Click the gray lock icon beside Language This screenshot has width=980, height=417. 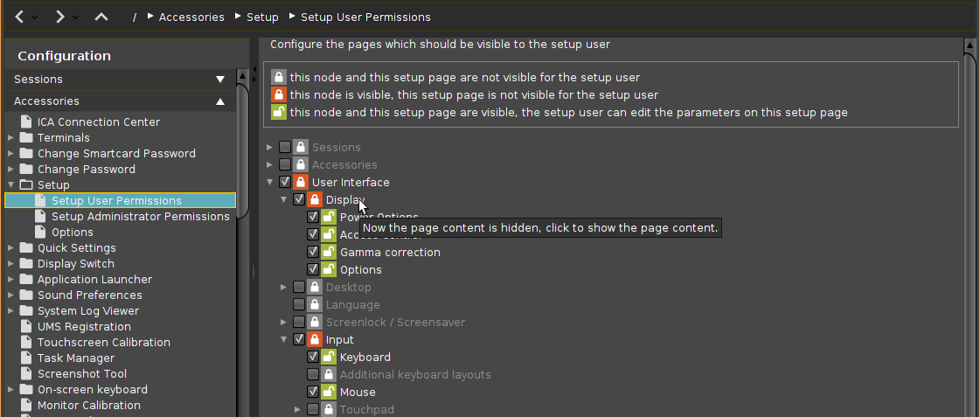[x=315, y=305]
